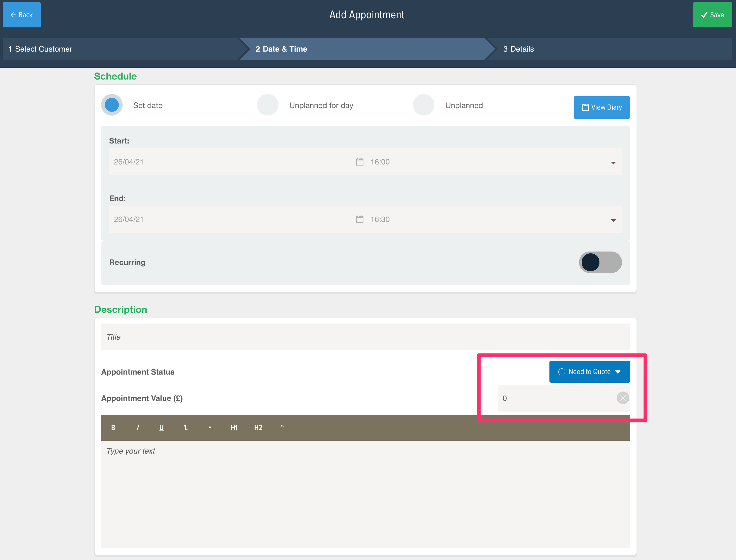Select the Set date radio button
736x560 pixels.
tap(112, 105)
